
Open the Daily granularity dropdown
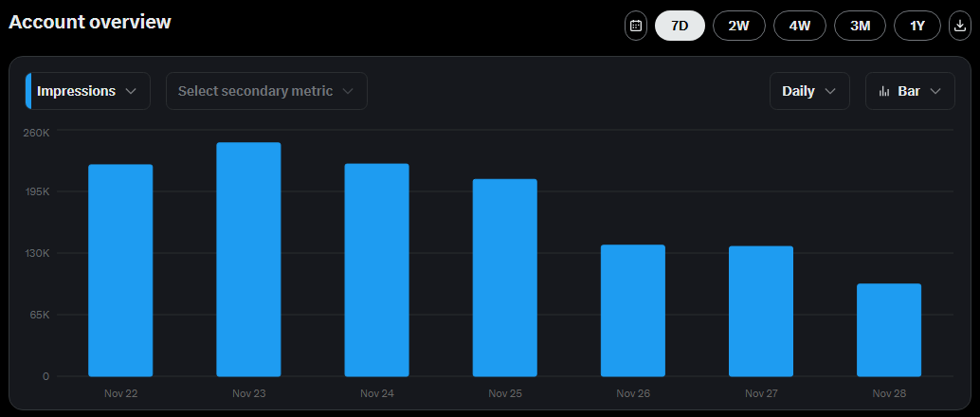point(809,91)
